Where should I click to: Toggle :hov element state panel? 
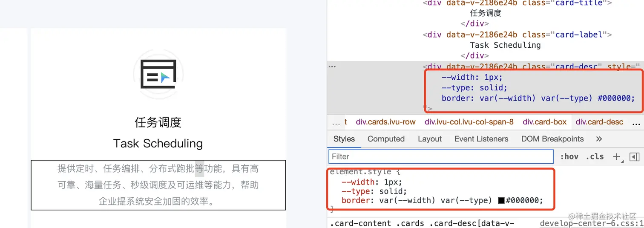[569, 157]
